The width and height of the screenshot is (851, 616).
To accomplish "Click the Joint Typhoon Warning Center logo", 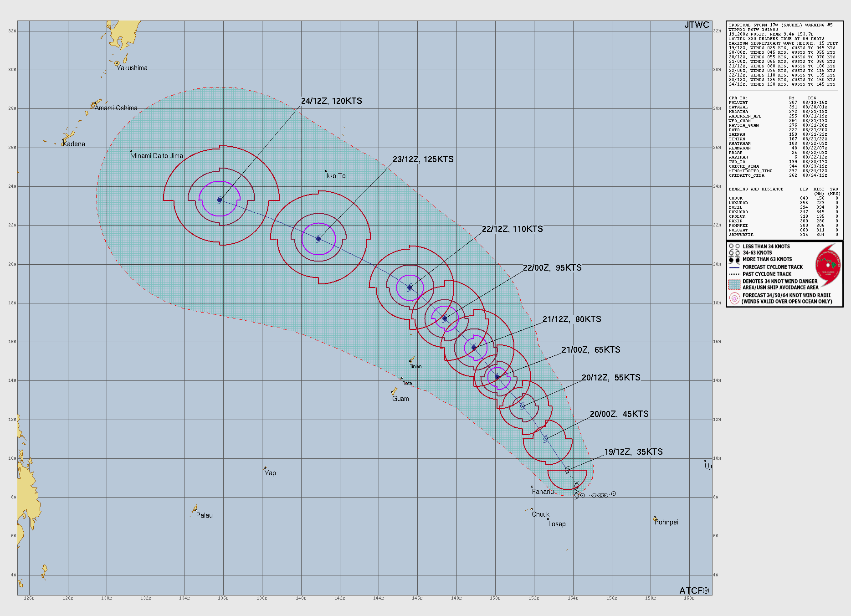I will 828,264.
